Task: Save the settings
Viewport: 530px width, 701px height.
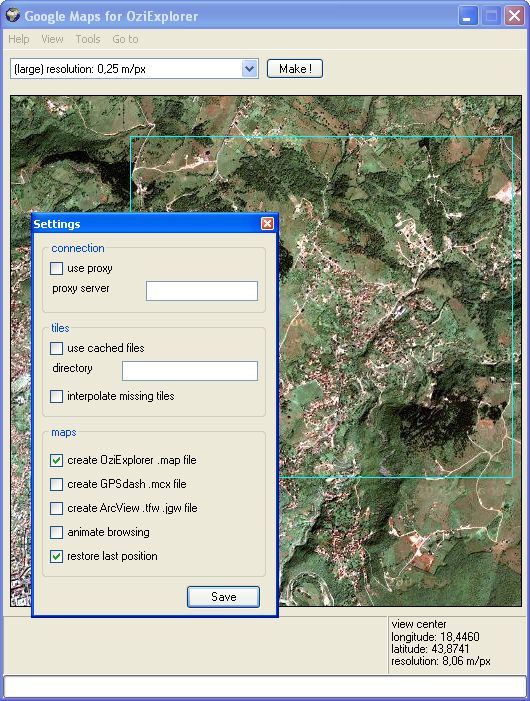Action: (x=223, y=597)
